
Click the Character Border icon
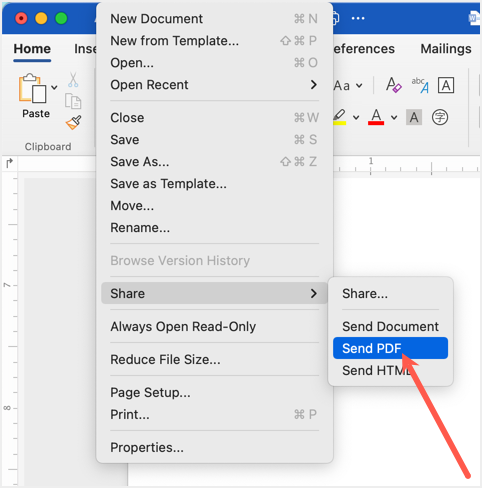point(446,85)
